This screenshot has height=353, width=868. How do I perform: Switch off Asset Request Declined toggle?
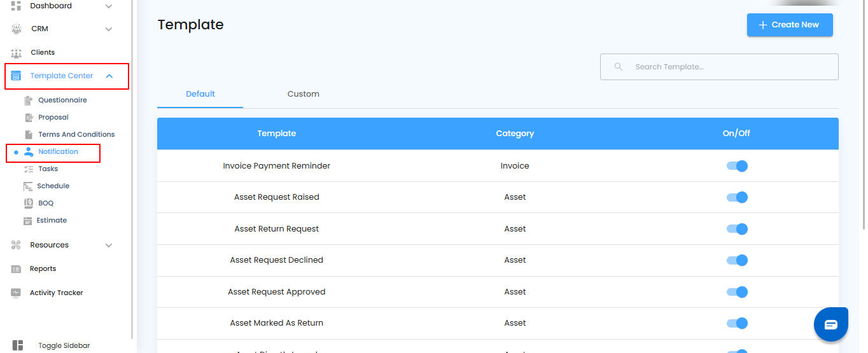point(737,260)
